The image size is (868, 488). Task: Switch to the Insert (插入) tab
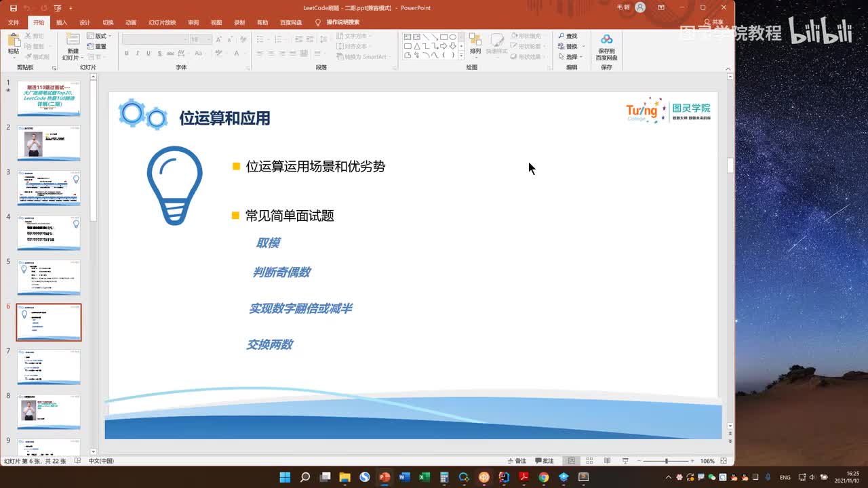click(62, 22)
